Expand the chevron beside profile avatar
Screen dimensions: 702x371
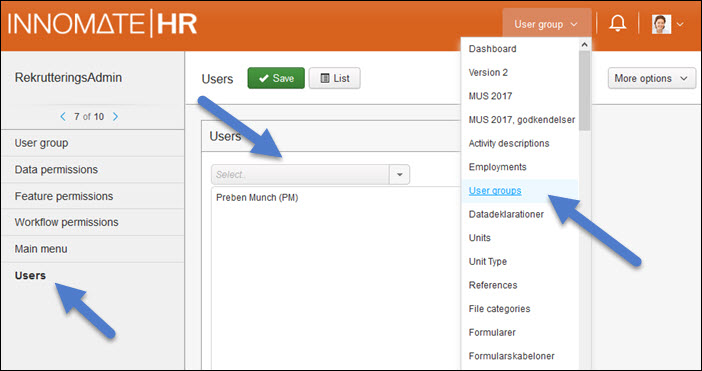tap(680, 24)
